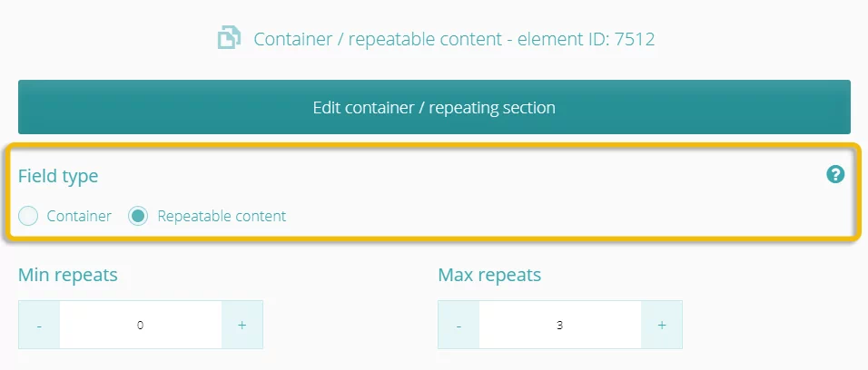The image size is (868, 370).
Task: Click the Min repeats value field
Action: (x=141, y=326)
